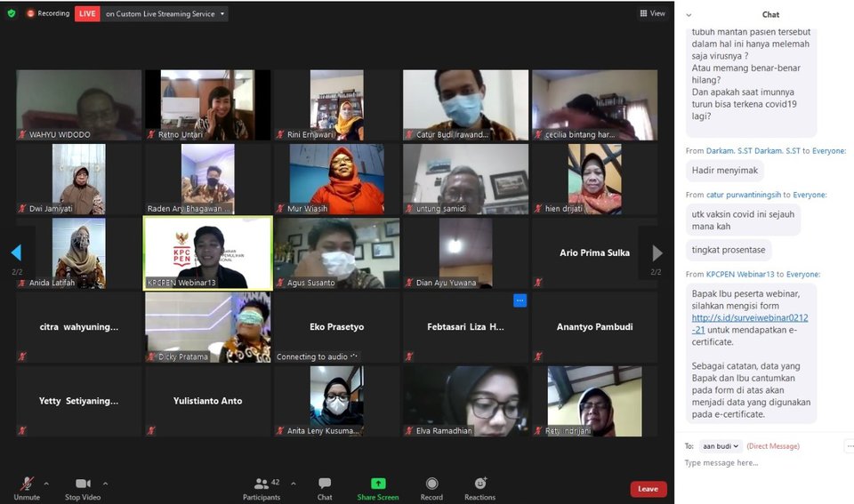Image resolution: width=854 pixels, height=504 pixels.
Task: Expand video options arrow next to Stop Video
Action: [x=105, y=484]
